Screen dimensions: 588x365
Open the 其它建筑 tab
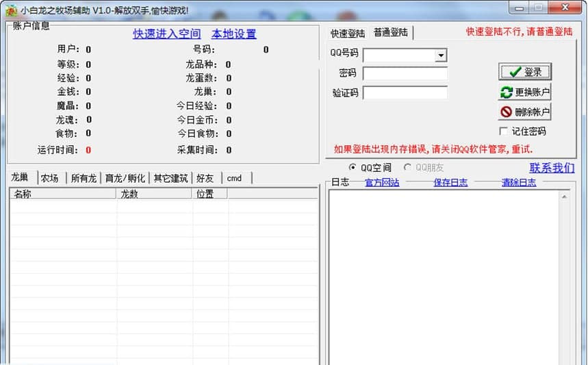[x=170, y=178]
